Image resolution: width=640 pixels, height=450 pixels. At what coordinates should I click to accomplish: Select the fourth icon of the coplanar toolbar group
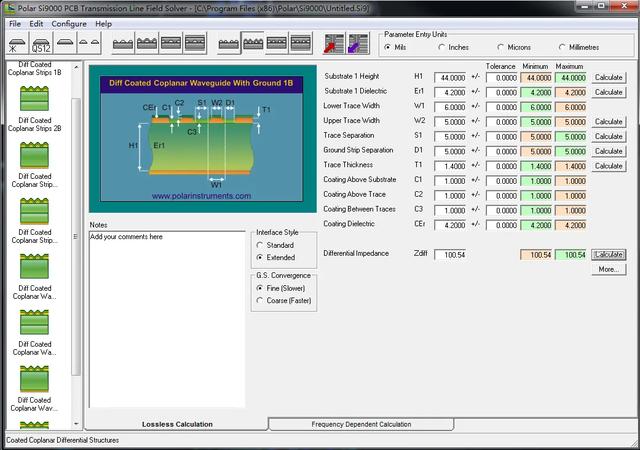click(301, 44)
